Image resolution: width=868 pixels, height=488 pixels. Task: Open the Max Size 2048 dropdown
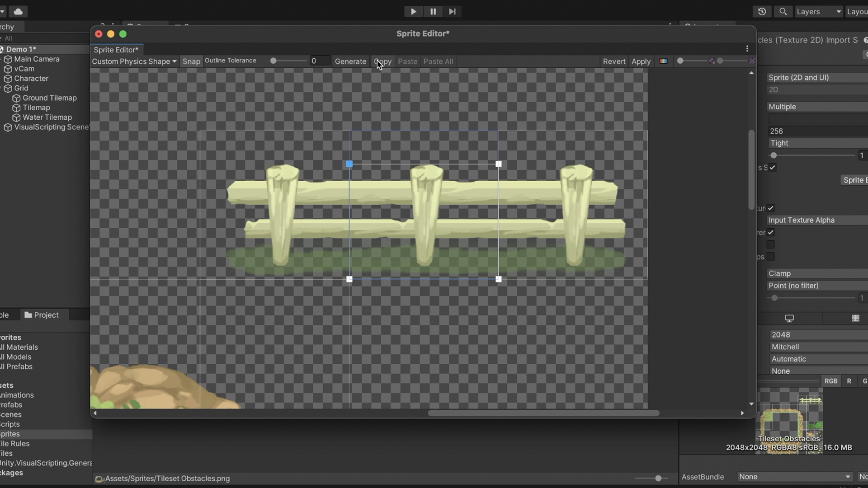point(819,335)
